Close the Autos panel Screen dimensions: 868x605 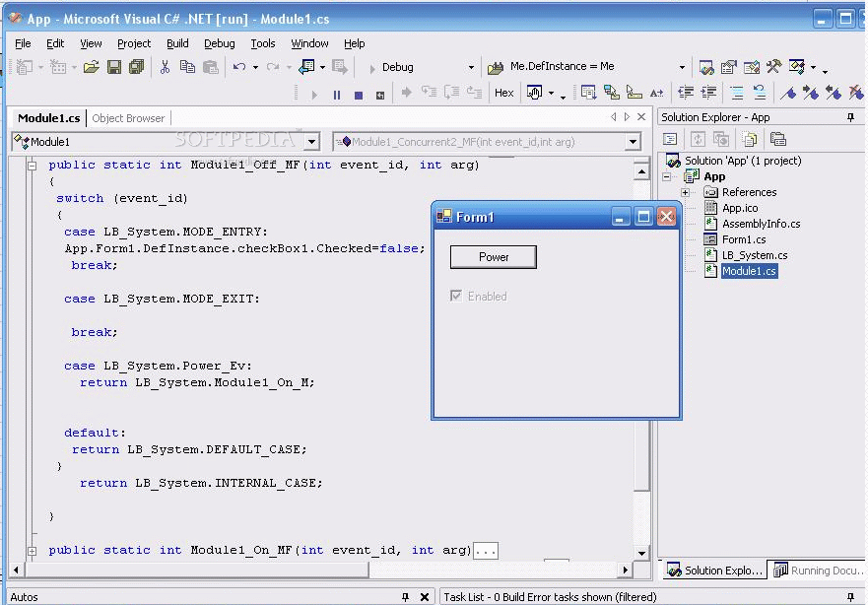pyautogui.click(x=425, y=597)
